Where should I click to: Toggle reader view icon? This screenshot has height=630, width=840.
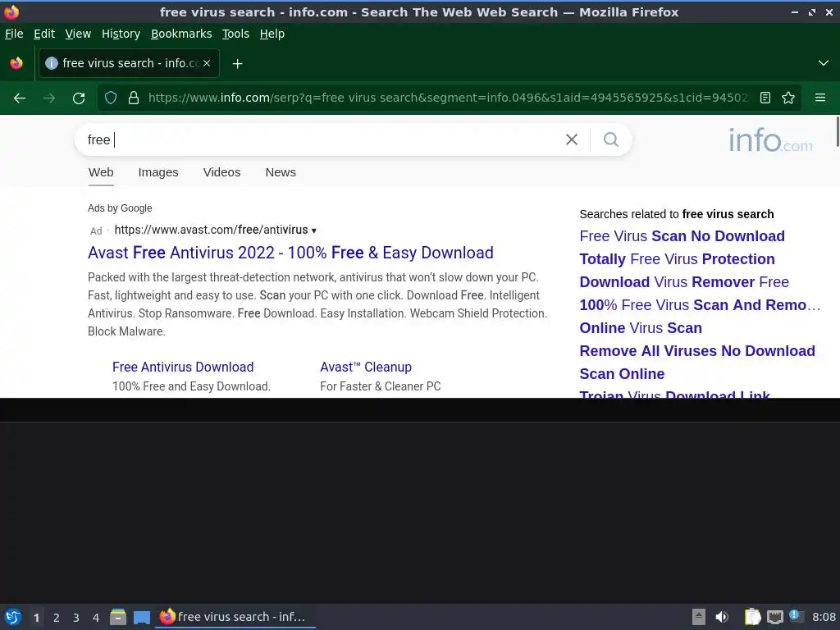tap(765, 98)
